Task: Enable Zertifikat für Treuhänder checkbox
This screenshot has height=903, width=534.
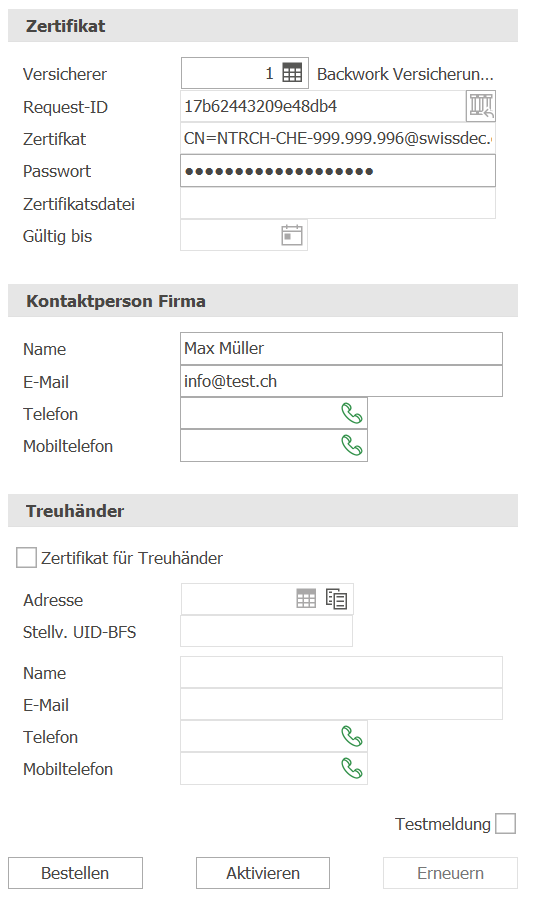Action: point(26,557)
